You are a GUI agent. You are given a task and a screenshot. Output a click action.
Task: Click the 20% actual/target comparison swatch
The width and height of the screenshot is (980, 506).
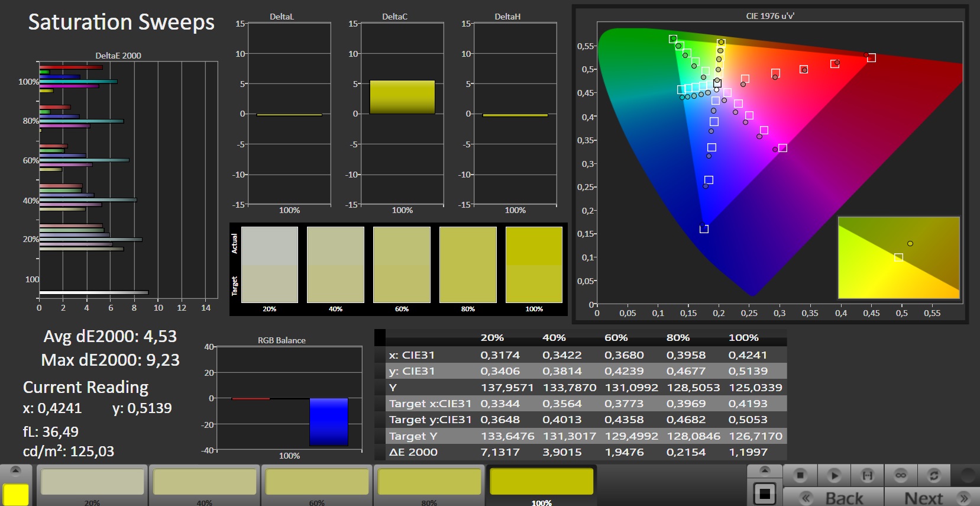tap(270, 265)
